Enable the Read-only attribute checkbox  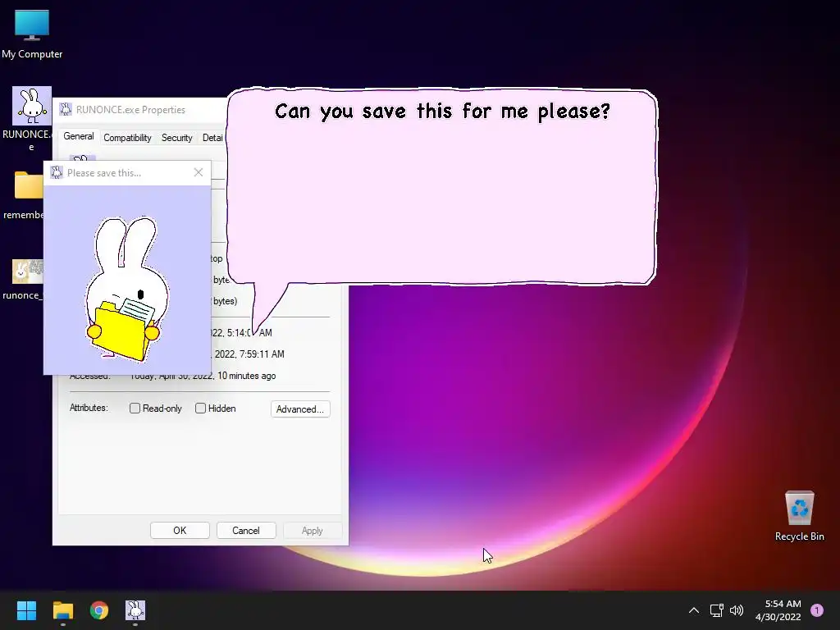tap(135, 409)
